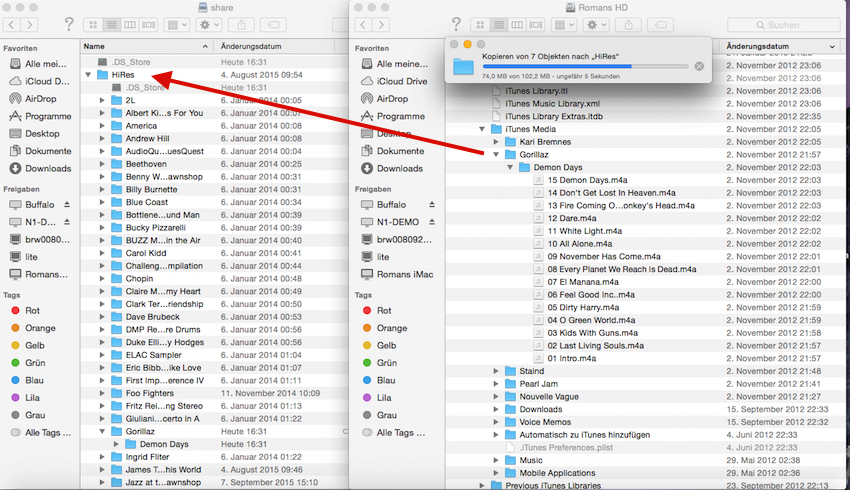Open the action gear menu in share window
850x490 pixels.
209,24
